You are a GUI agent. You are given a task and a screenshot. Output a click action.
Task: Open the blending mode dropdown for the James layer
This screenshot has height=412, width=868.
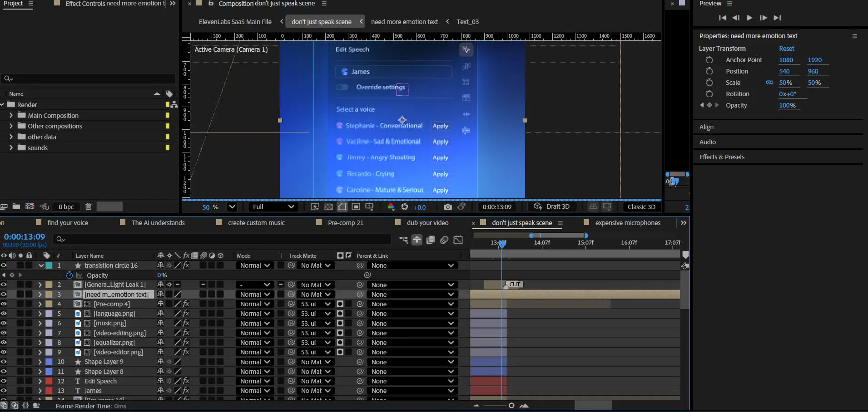pyautogui.click(x=254, y=391)
